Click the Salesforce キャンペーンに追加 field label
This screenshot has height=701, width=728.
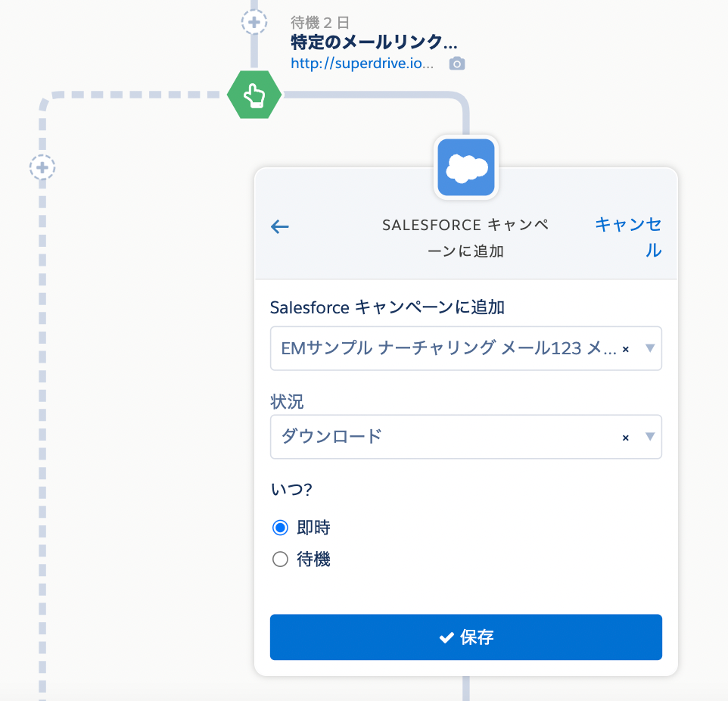tap(387, 307)
